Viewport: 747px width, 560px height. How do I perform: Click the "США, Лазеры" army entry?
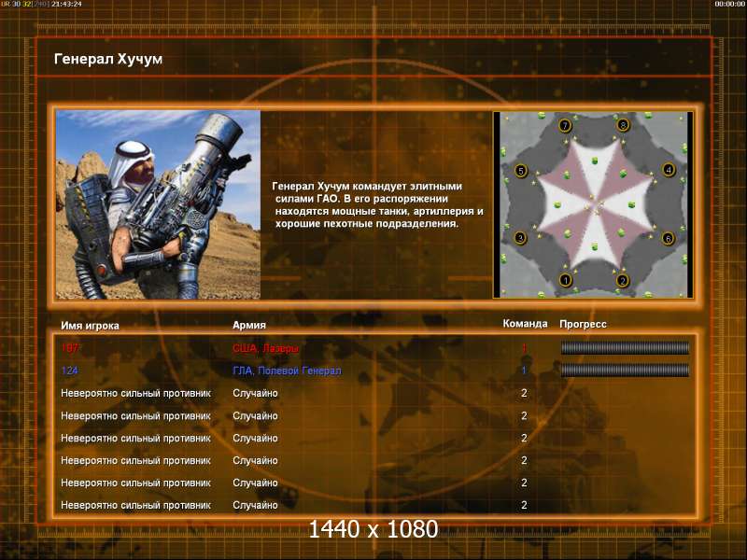pyautogui.click(x=265, y=348)
